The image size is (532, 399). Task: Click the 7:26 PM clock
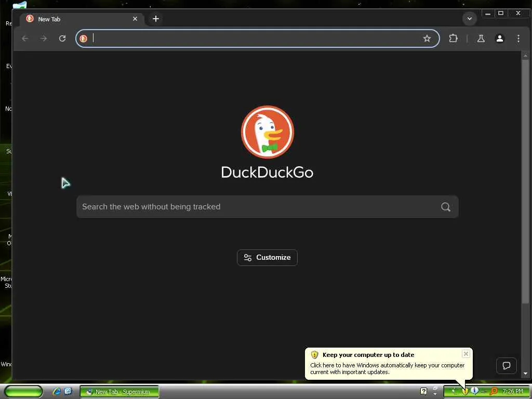[x=513, y=392]
